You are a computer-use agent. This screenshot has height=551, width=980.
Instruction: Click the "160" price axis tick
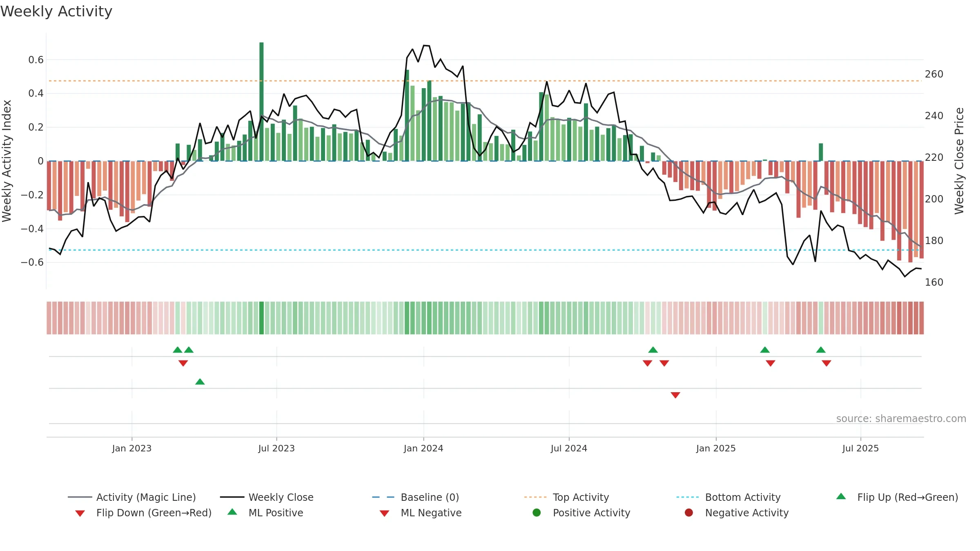click(x=934, y=282)
